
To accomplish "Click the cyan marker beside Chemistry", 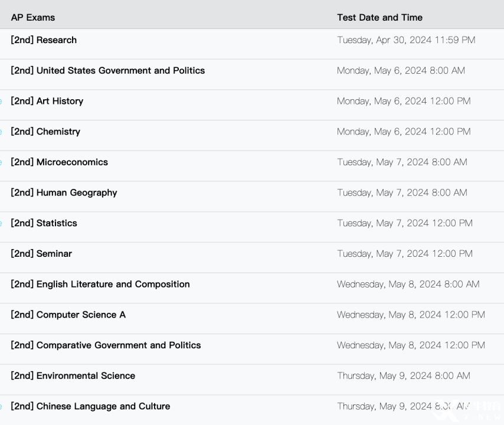I will [x=1, y=132].
